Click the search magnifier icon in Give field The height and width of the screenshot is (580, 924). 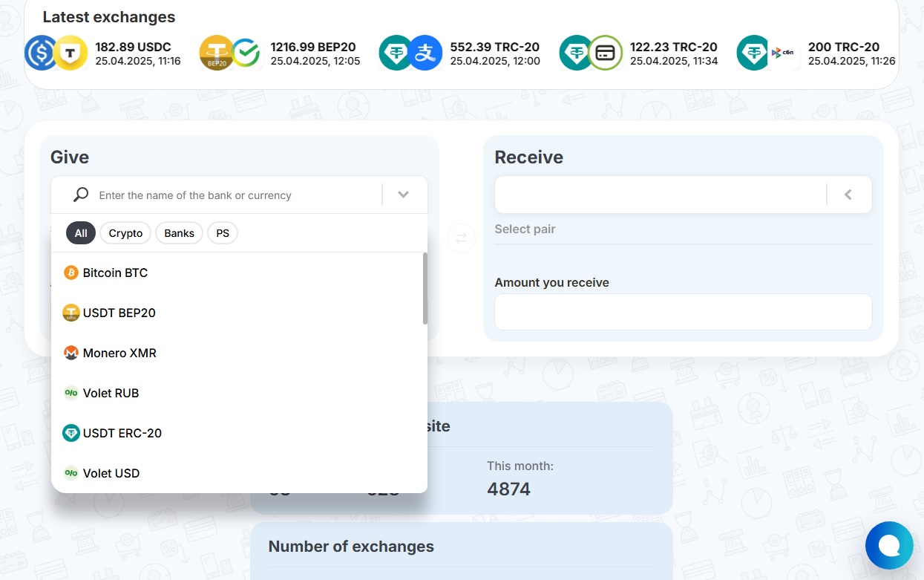point(81,195)
